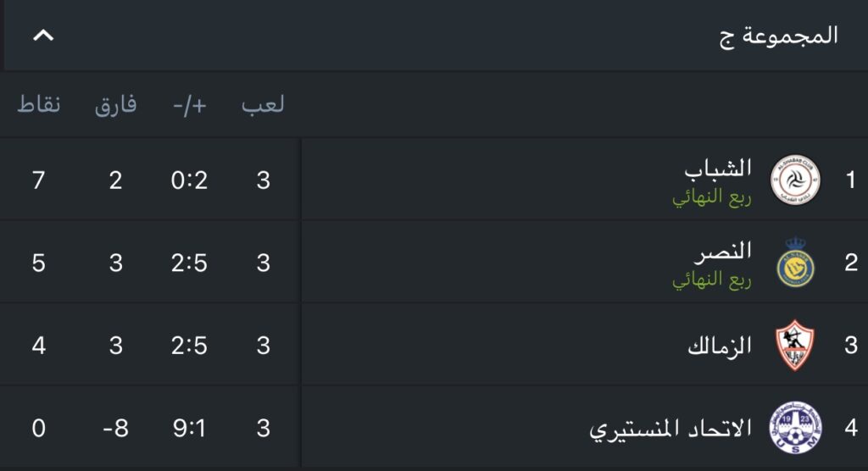Select the الشباب team name
The height and width of the screenshot is (471, 868).
tap(718, 169)
